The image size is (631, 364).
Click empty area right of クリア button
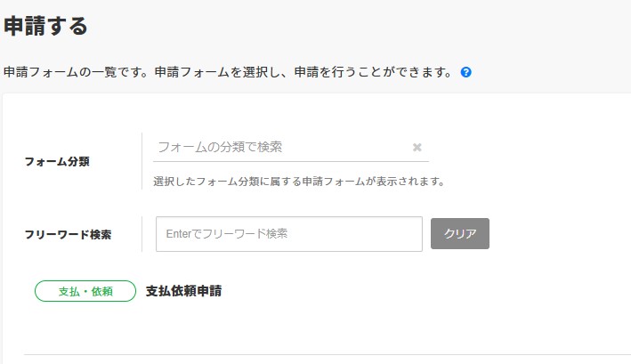click(552, 234)
